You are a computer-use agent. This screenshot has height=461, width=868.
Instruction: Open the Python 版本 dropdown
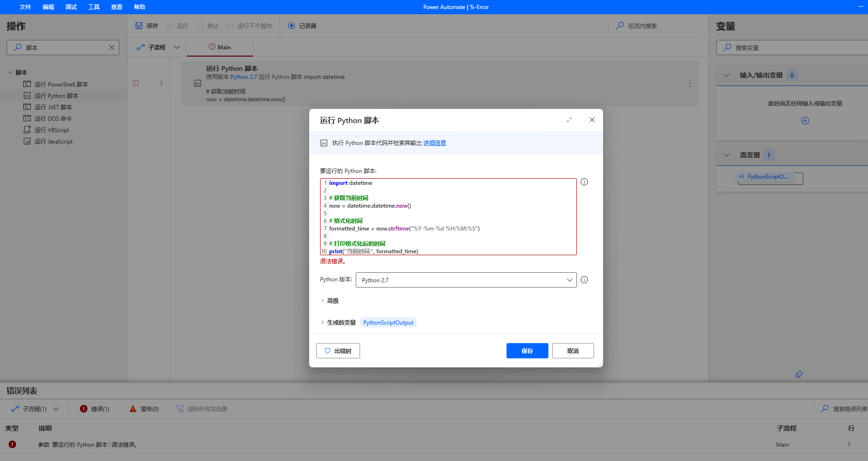tap(466, 280)
